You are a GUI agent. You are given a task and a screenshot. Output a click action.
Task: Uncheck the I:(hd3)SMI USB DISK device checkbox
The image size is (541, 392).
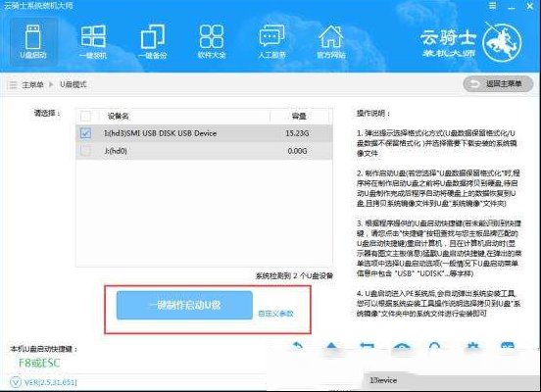click(x=85, y=133)
